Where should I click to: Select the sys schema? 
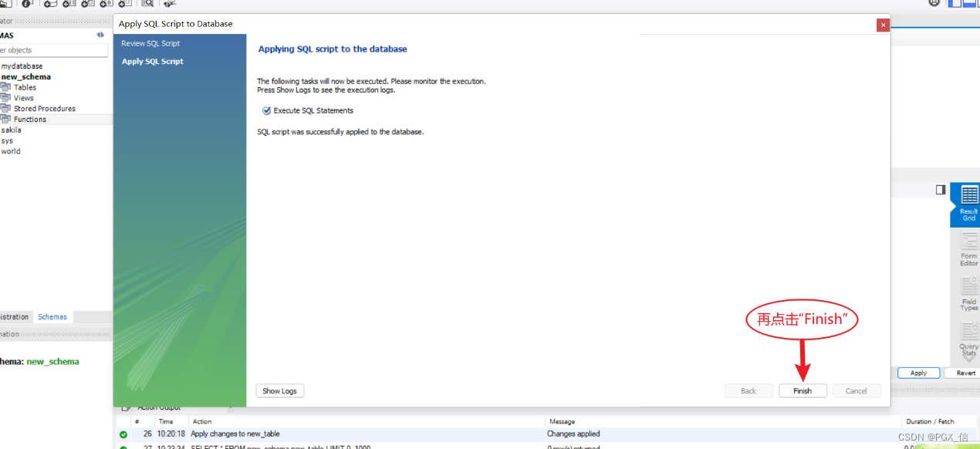7,141
